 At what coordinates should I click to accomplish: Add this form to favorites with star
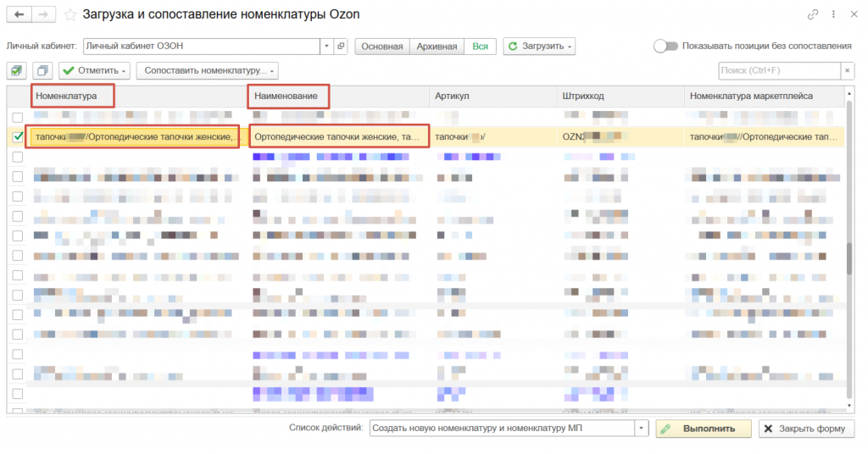pos(70,14)
